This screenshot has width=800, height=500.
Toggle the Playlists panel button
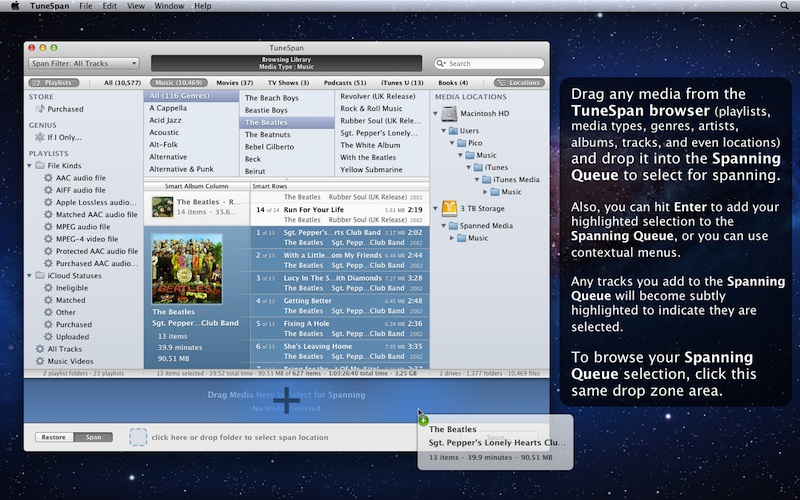(52, 83)
